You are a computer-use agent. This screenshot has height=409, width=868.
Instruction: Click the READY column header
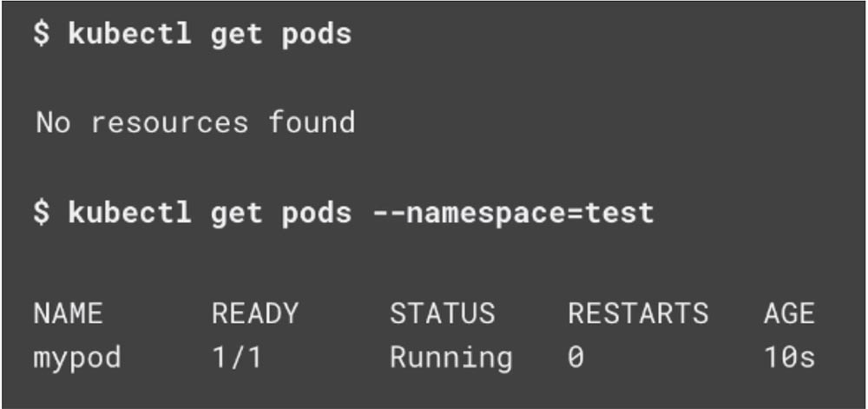click(x=254, y=313)
